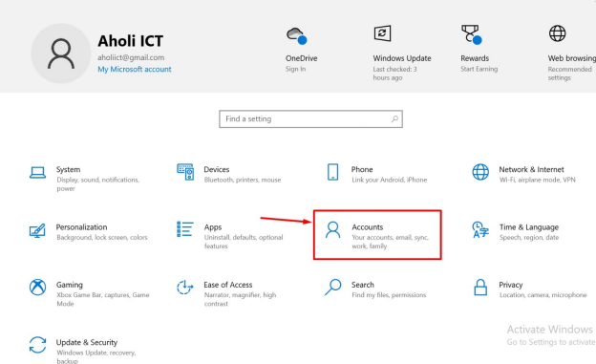Click the Accounts person icon

point(333,229)
